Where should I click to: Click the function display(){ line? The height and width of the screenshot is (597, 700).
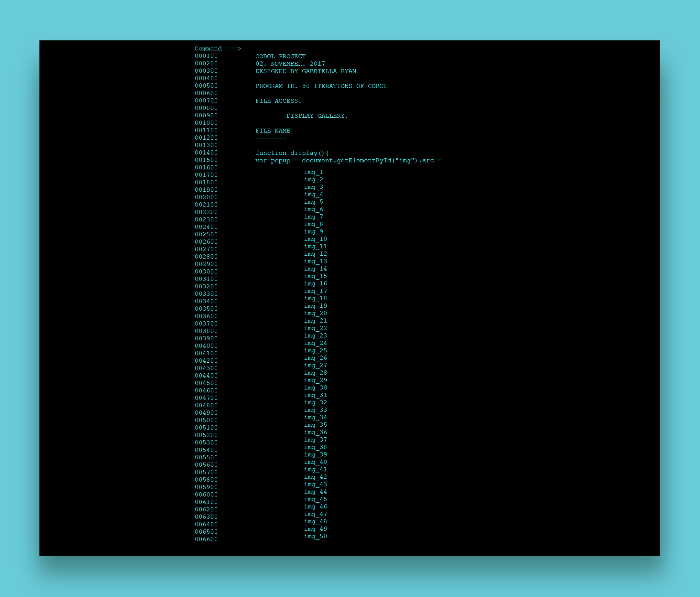(292, 153)
